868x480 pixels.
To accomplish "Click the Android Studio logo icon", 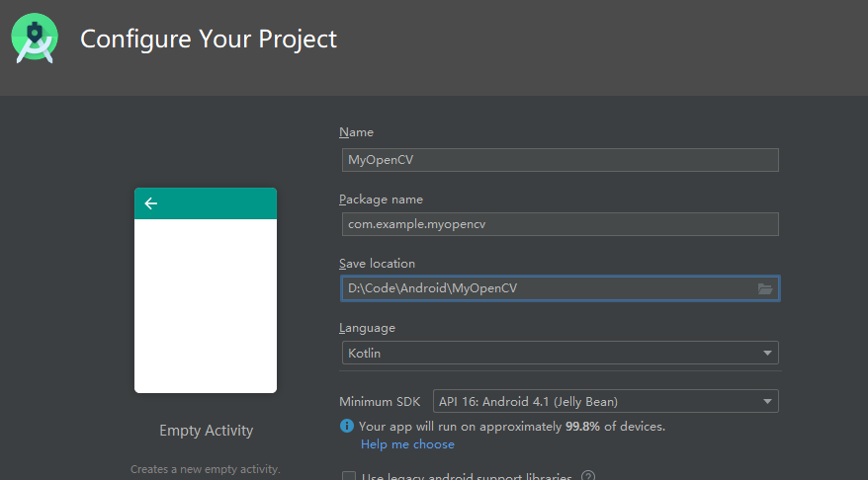I will tap(35, 39).
